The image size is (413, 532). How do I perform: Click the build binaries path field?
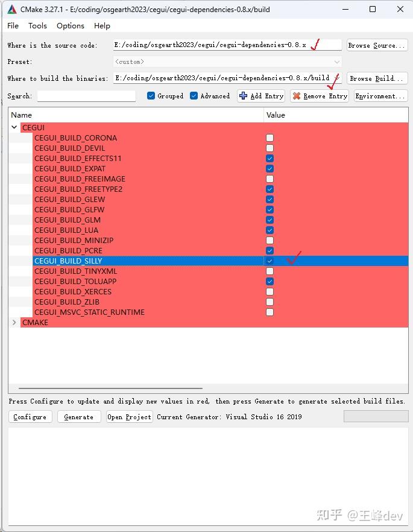[227, 78]
